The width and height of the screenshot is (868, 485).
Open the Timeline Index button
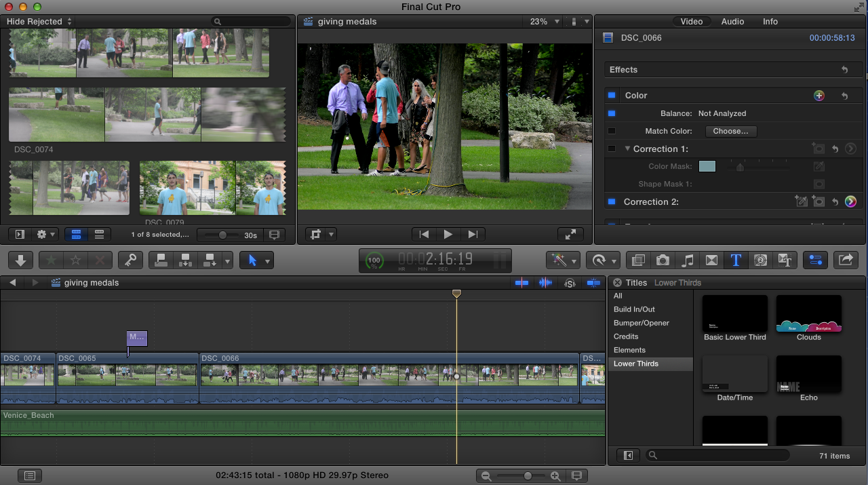[x=30, y=476]
